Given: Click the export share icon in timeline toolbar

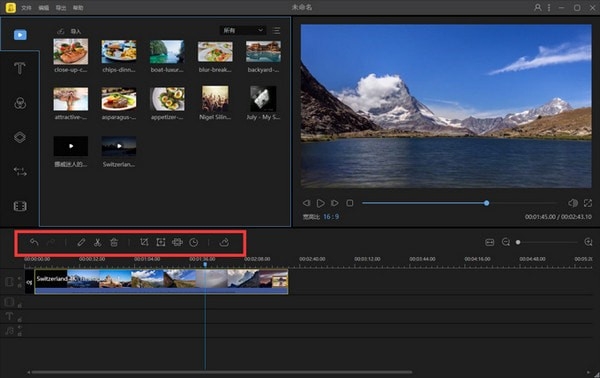Looking at the screenshot, I should 224,242.
